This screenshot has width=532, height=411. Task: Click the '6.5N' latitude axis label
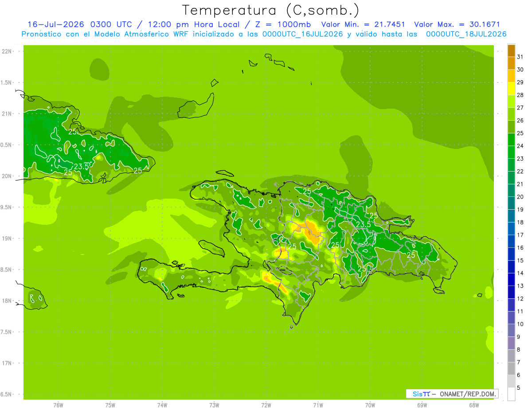[x=7, y=394]
